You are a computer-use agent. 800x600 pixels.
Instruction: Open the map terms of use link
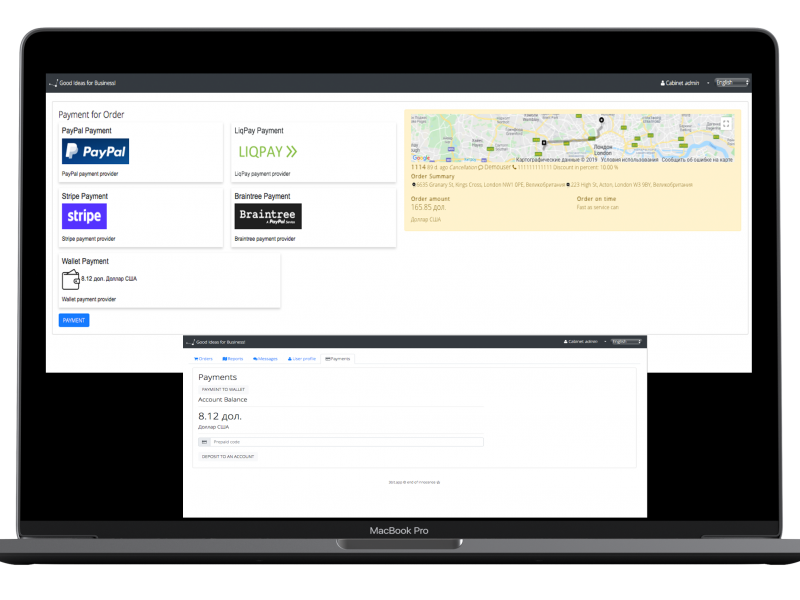(x=630, y=160)
